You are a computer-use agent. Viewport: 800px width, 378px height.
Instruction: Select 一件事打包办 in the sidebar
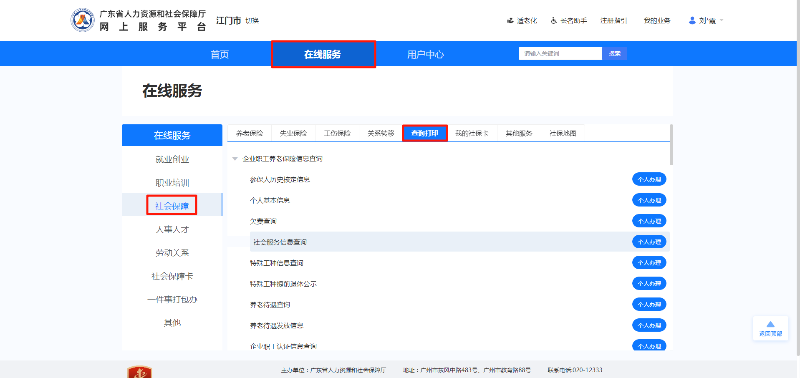click(x=172, y=299)
